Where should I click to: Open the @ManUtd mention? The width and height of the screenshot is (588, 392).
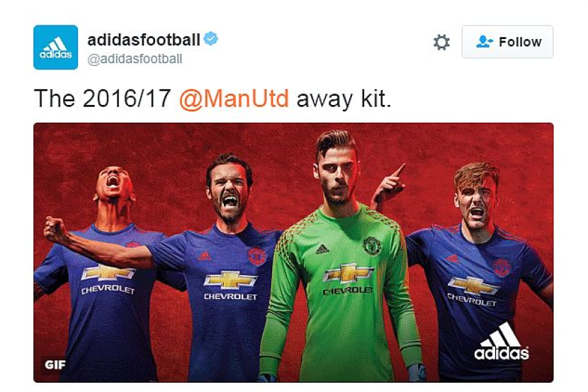pyautogui.click(x=234, y=99)
